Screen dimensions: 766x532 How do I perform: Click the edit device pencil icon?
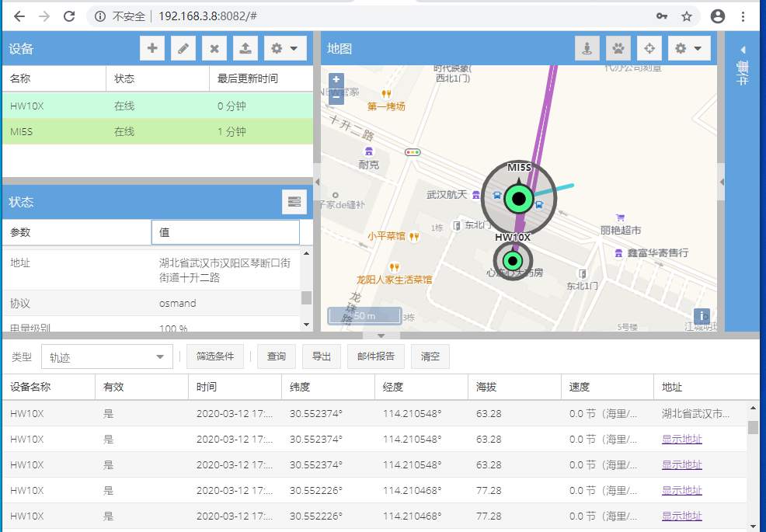183,48
